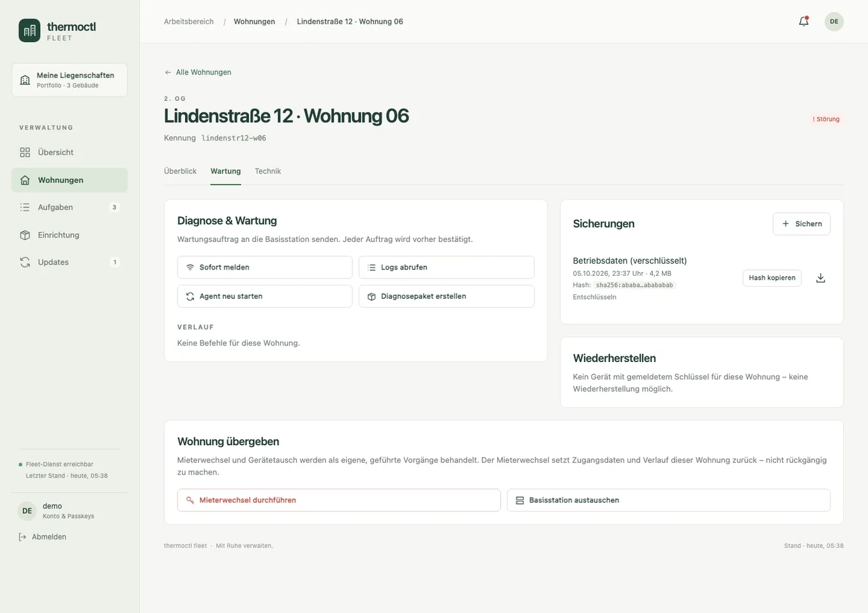868x613 pixels.
Task: Click Aufgaben count badge 3
Action: point(114,208)
